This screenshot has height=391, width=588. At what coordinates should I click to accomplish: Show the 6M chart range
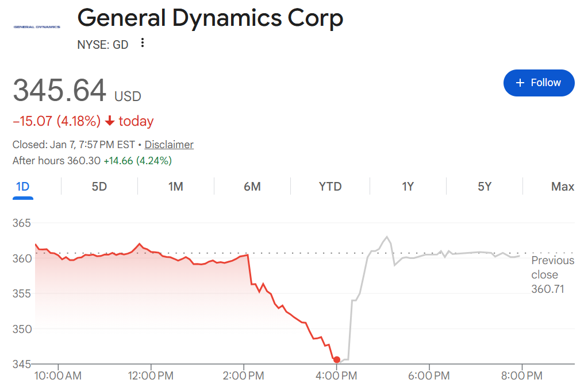252,187
